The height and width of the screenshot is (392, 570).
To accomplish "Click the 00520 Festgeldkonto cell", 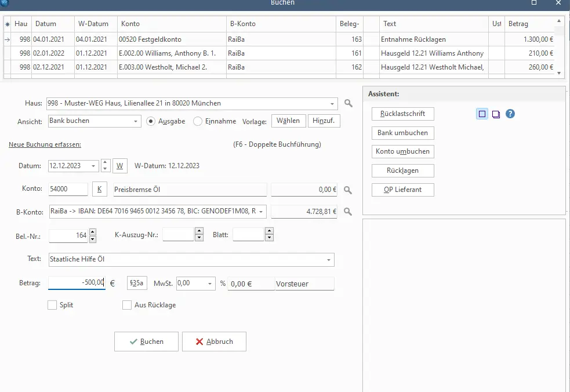I will (172, 39).
